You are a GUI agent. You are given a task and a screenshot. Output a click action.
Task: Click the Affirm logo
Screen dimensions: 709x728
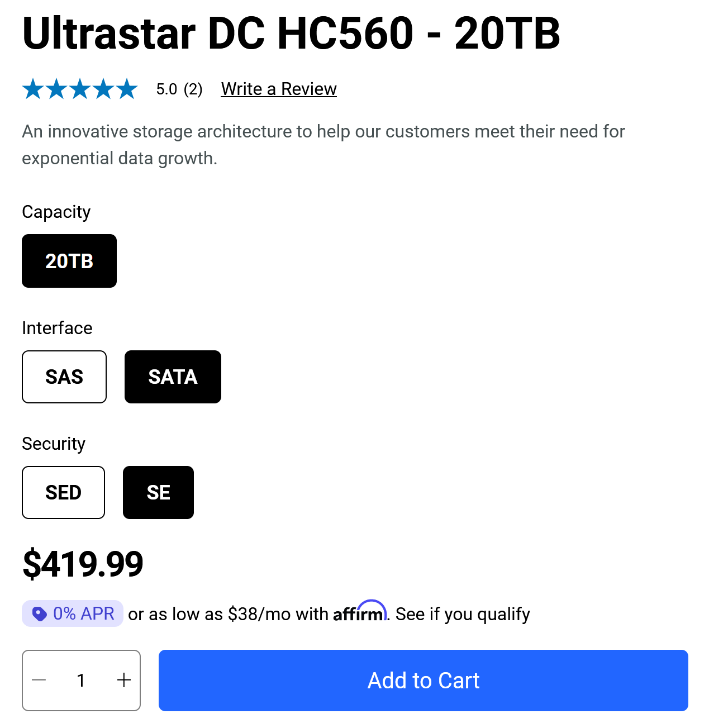pos(359,612)
